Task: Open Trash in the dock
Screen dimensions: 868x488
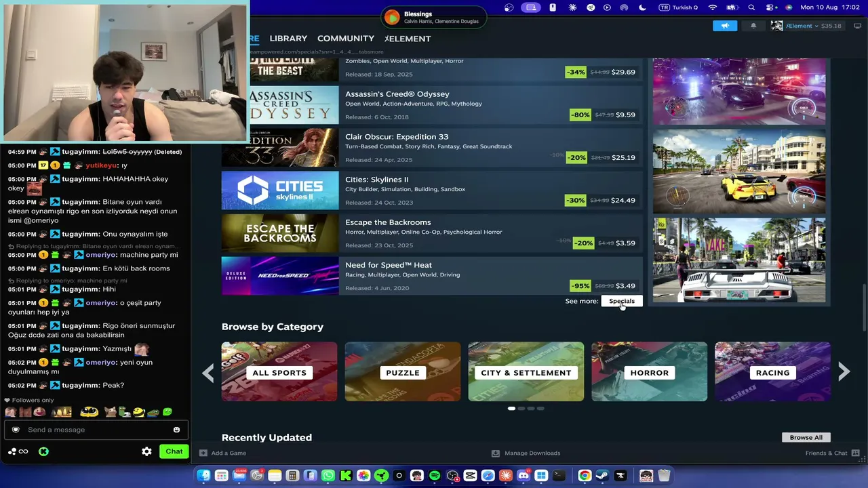Action: point(664,476)
